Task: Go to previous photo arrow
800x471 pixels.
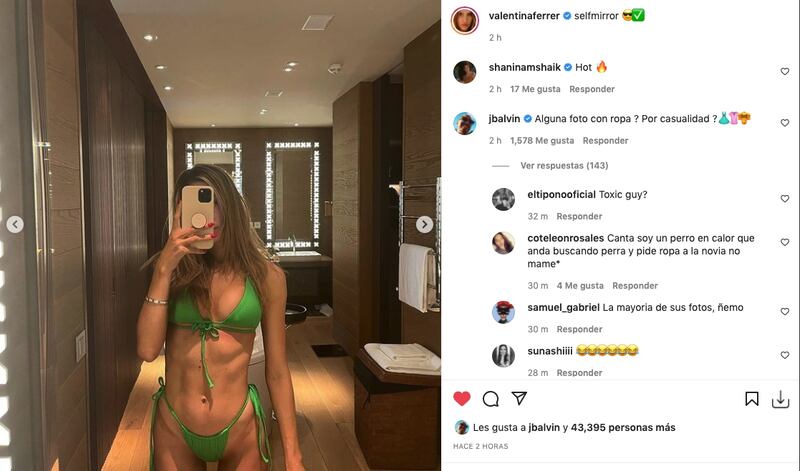Action: (15, 224)
